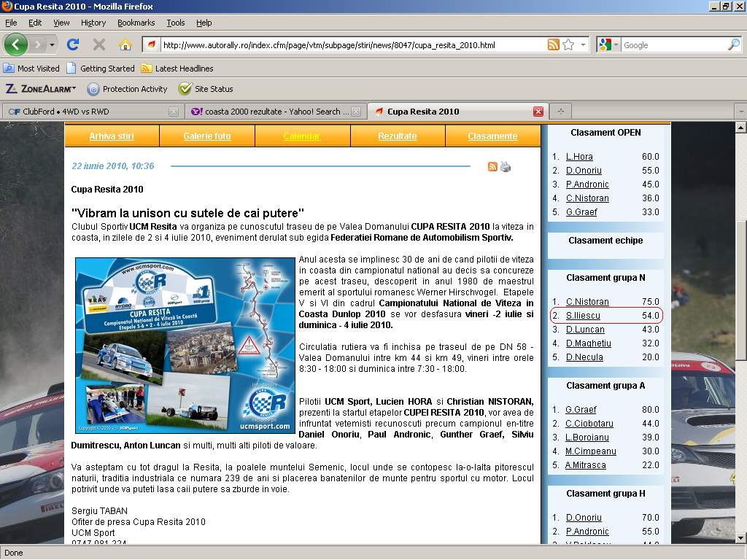747x560 pixels.
Task: Bookmark this page with the star icon
Action: coord(568,45)
